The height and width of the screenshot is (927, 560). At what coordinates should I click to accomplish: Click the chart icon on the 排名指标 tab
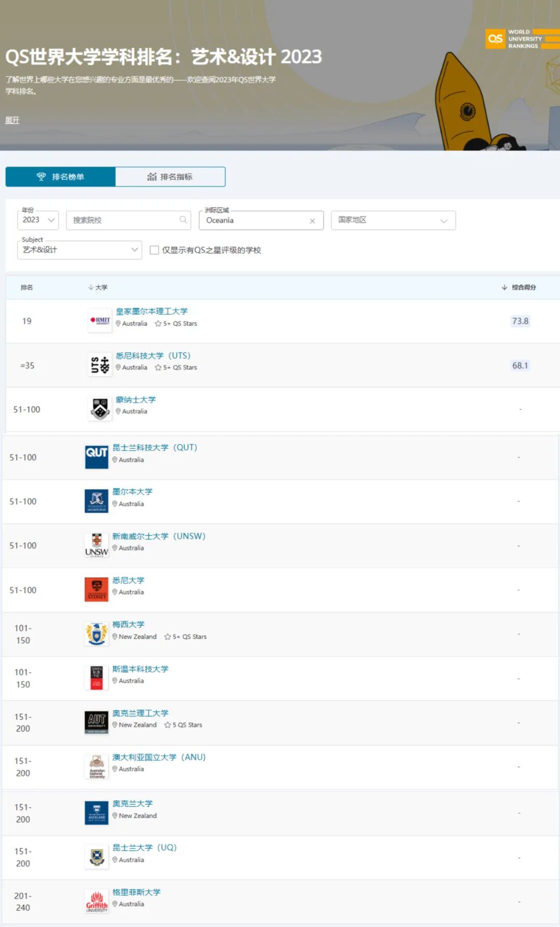pyautogui.click(x=152, y=177)
